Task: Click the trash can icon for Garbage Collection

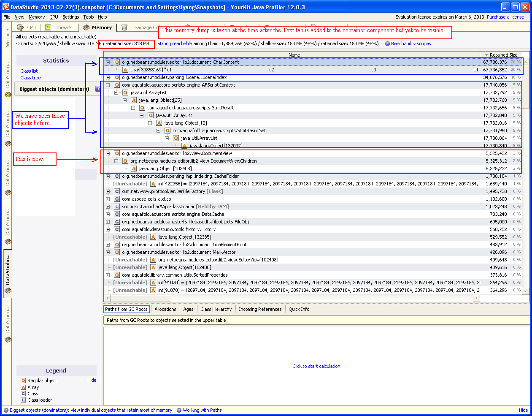Action: point(124,27)
